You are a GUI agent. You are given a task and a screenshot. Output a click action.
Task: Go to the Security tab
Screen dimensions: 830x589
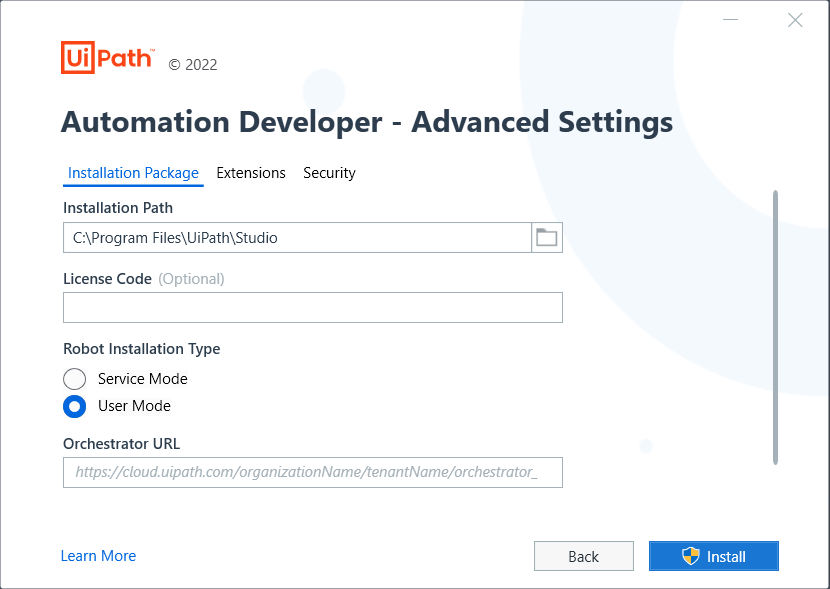click(329, 173)
